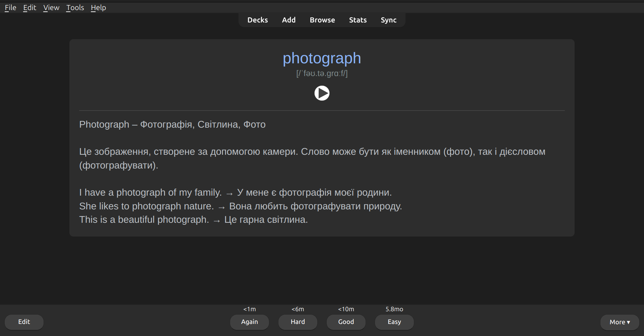Image resolution: width=644 pixels, height=336 pixels.
Task: Click the blue "photograph" heading word
Action: coord(322,58)
